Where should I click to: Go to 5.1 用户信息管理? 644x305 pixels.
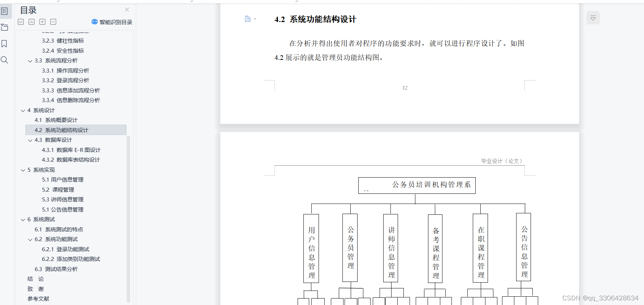[x=62, y=180]
